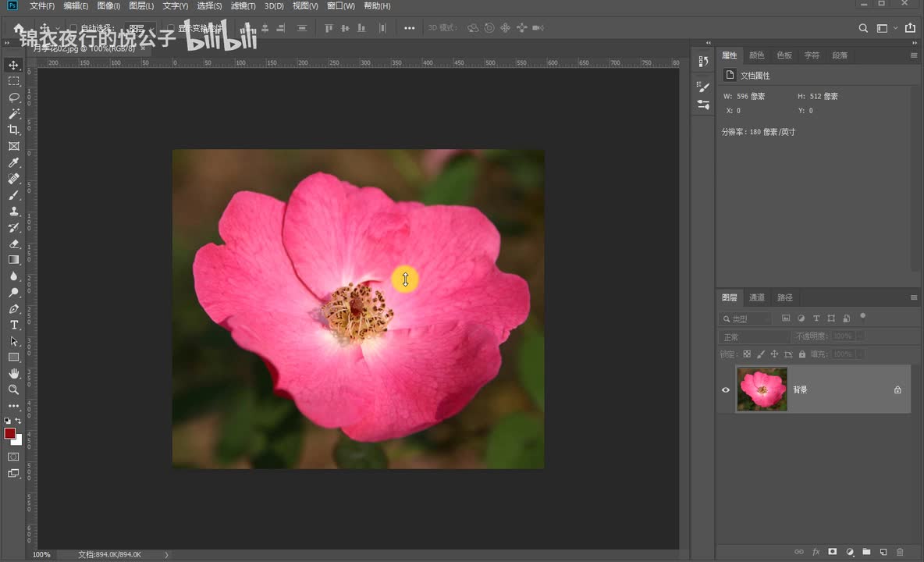Select the Magic Wand tool
The width and height of the screenshot is (924, 562).
tap(14, 114)
